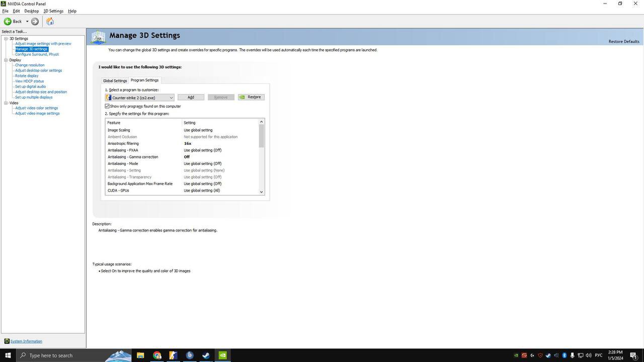Viewport: 644px width, 362px height.
Task: Open the Counter-Strike taskbar icon
Action: 173,355
